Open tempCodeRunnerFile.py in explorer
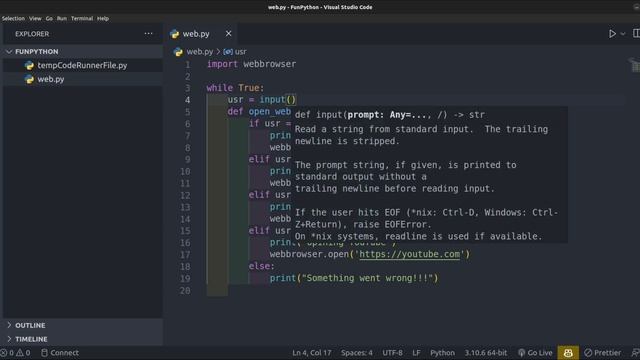The image size is (640, 360). (82, 65)
